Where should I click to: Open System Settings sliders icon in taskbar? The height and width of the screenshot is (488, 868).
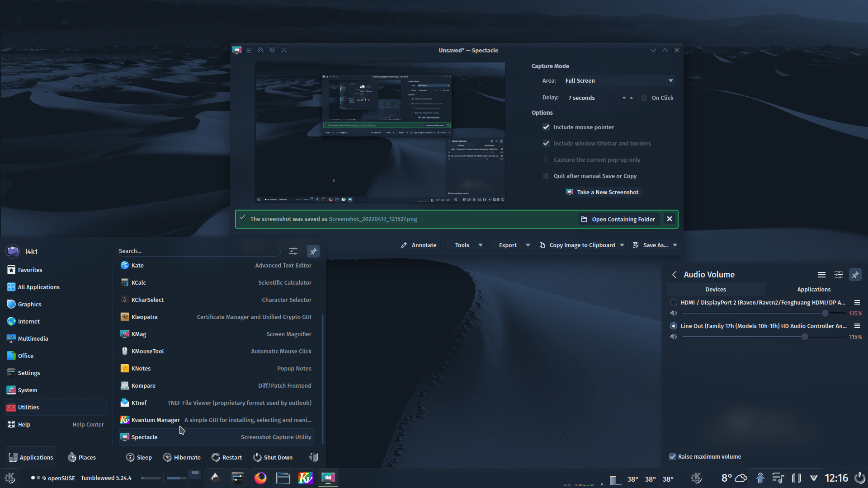click(x=238, y=478)
